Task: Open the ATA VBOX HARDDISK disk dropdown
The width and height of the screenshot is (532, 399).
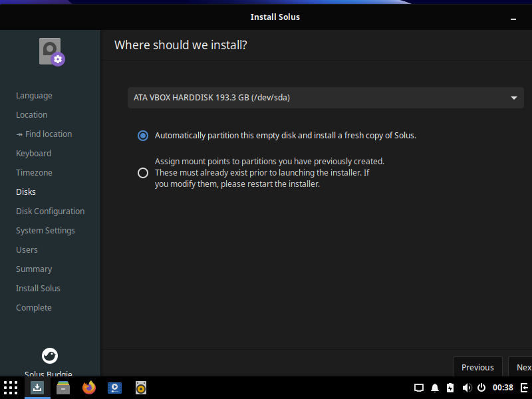Action: 325,98
